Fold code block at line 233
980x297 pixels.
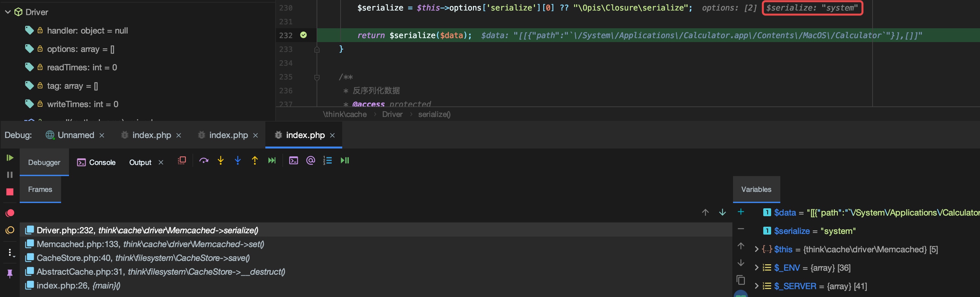point(317,49)
